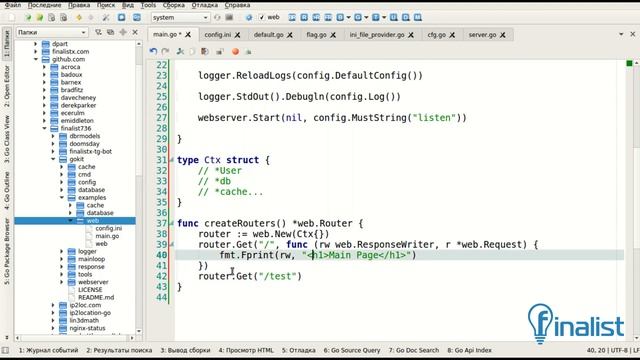640x360 pixels.
Task: Open options via the crossed tools icon
Action: point(106,18)
